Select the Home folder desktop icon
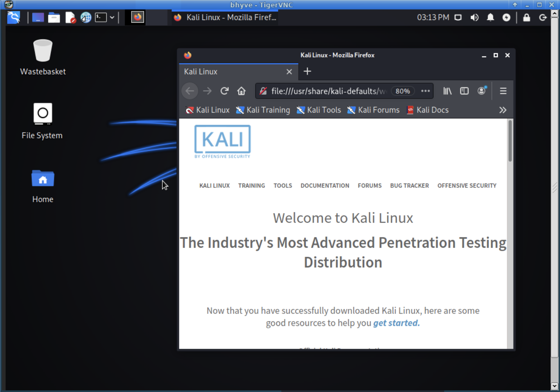Viewport: 560px width, 392px height. 43,186
